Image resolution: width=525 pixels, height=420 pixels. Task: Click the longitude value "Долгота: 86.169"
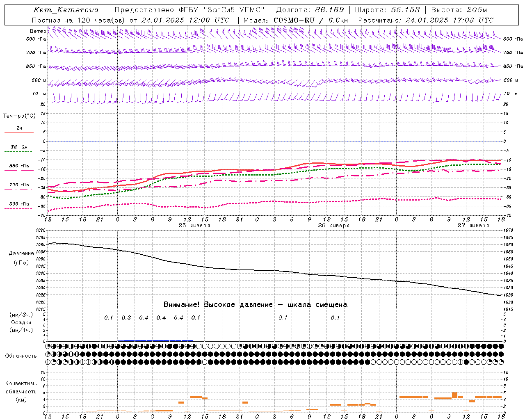tap(310, 10)
